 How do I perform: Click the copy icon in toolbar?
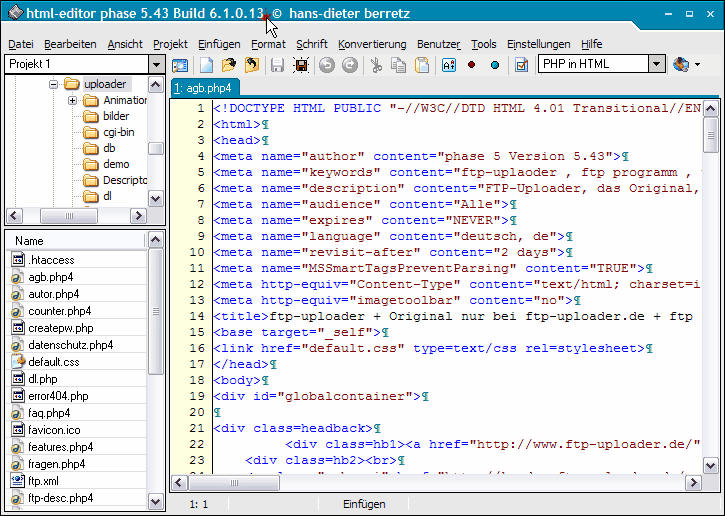tap(399, 65)
